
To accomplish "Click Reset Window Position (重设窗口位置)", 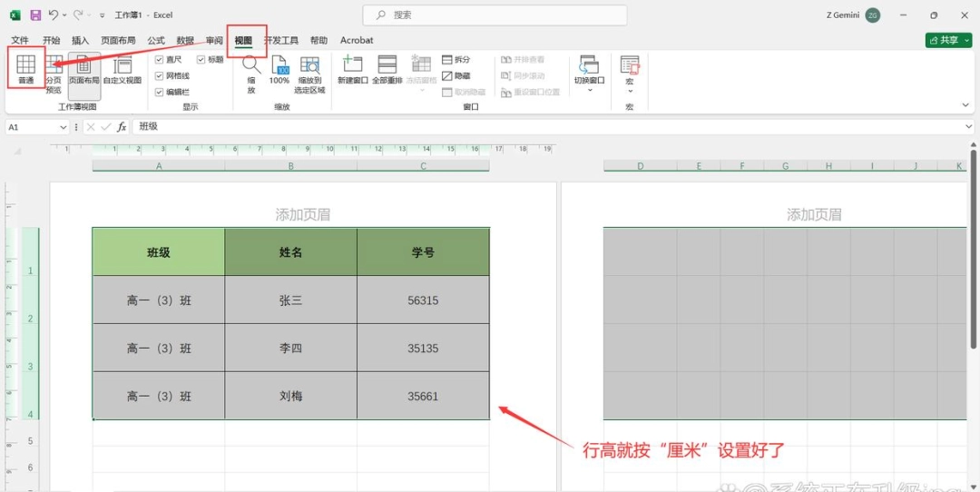I will pos(530,92).
